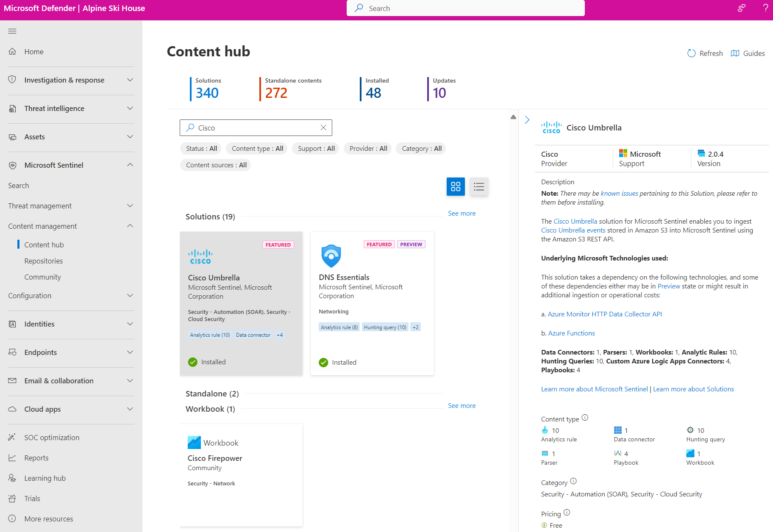Go to Sentinel Search page
773x532 pixels.
click(19, 186)
